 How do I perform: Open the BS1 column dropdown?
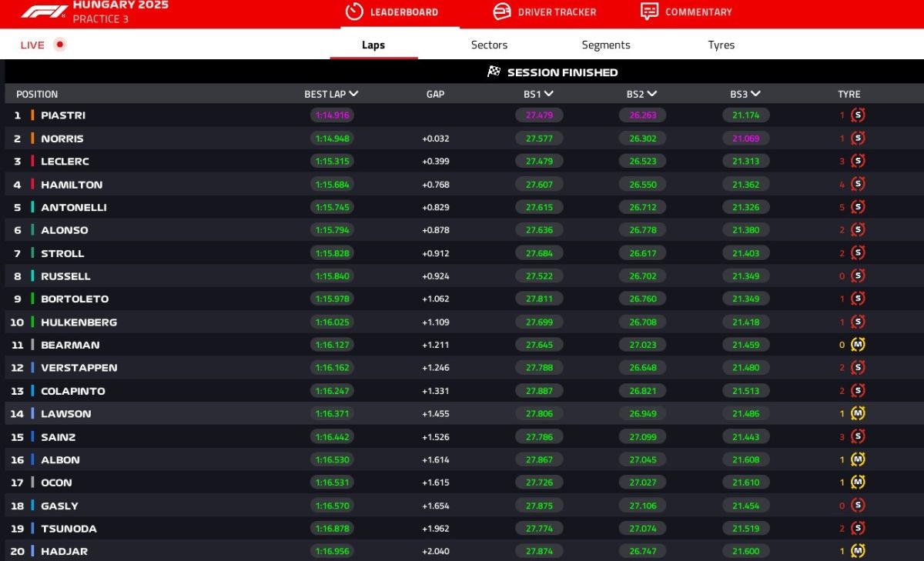tap(548, 94)
